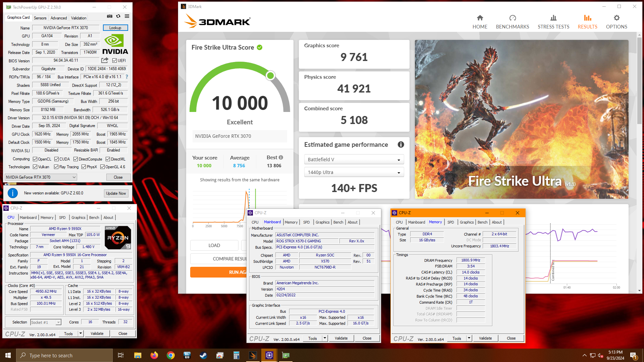Click the score gauge indicator knob

pos(270,76)
